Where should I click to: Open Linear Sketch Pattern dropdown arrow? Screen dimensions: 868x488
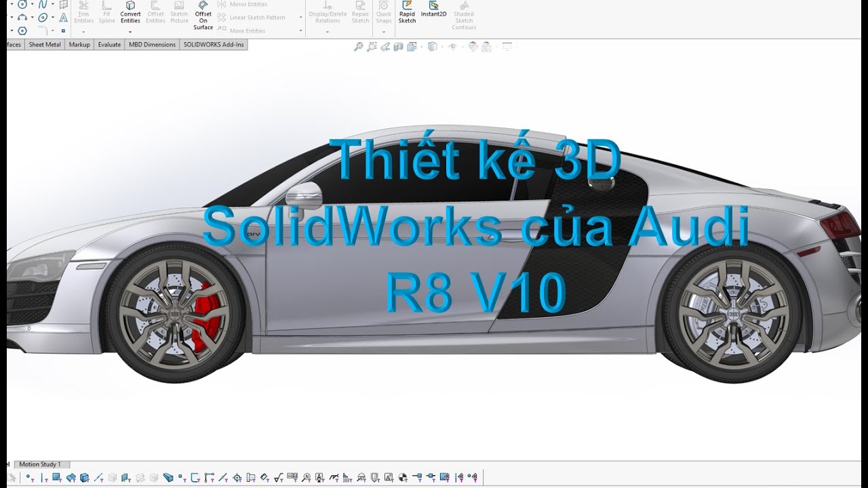coord(300,18)
